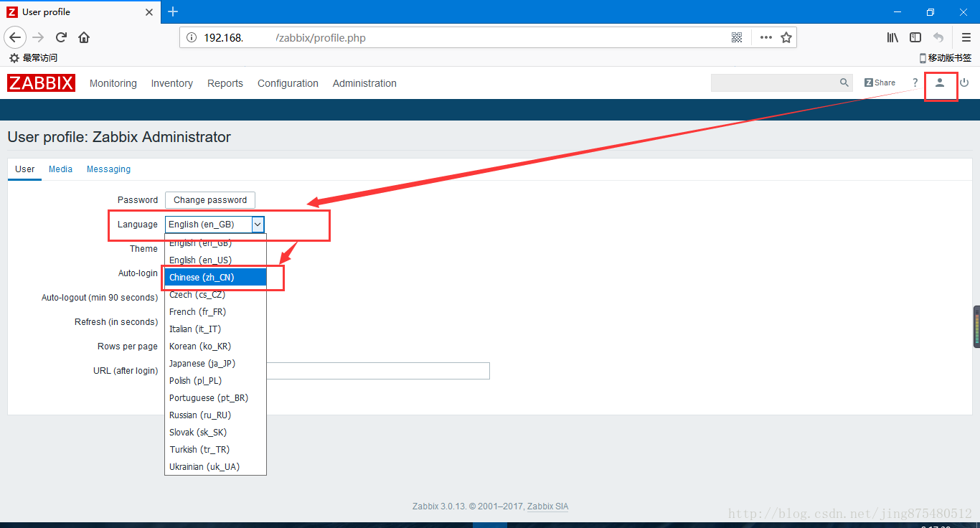
Task: Switch to the Messaging tab
Action: click(x=108, y=169)
